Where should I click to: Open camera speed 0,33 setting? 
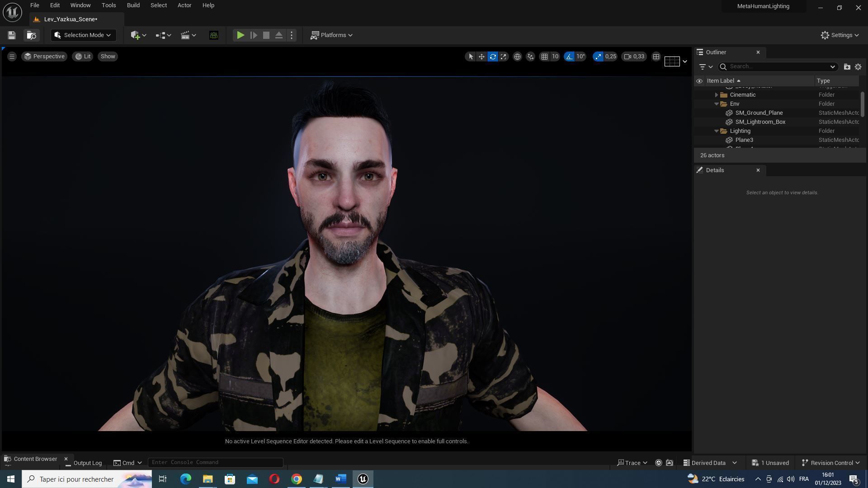(634, 56)
